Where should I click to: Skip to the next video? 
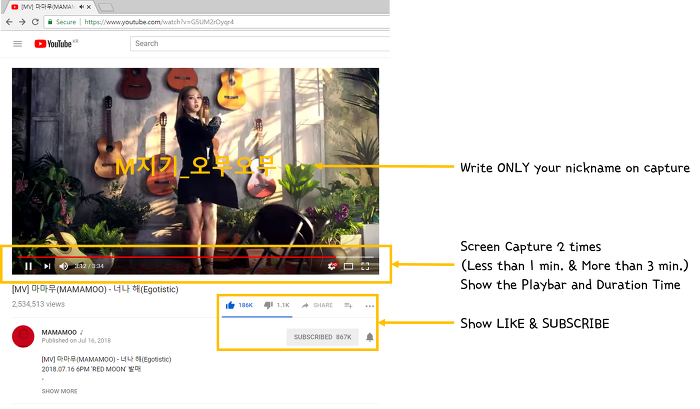click(x=47, y=266)
